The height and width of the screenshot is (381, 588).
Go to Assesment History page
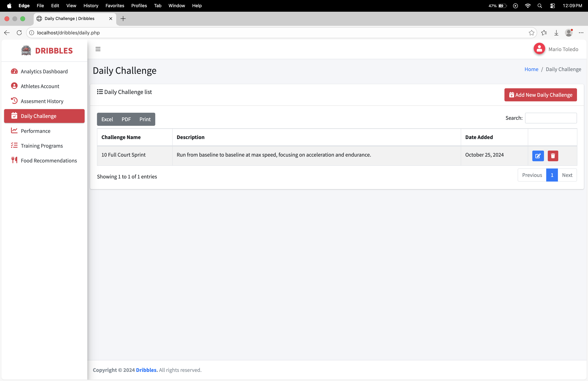point(42,101)
